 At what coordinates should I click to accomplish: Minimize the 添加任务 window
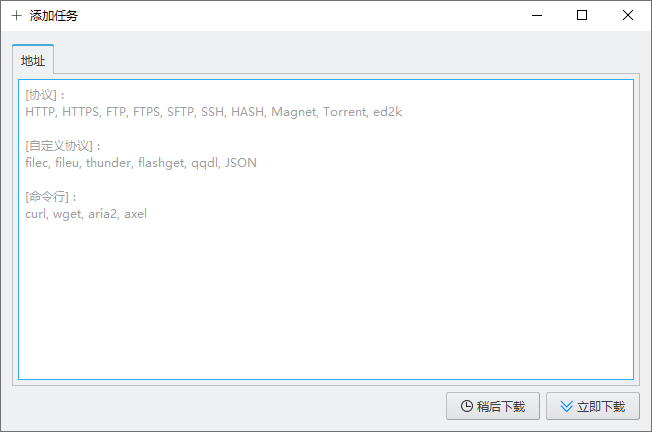pos(537,15)
